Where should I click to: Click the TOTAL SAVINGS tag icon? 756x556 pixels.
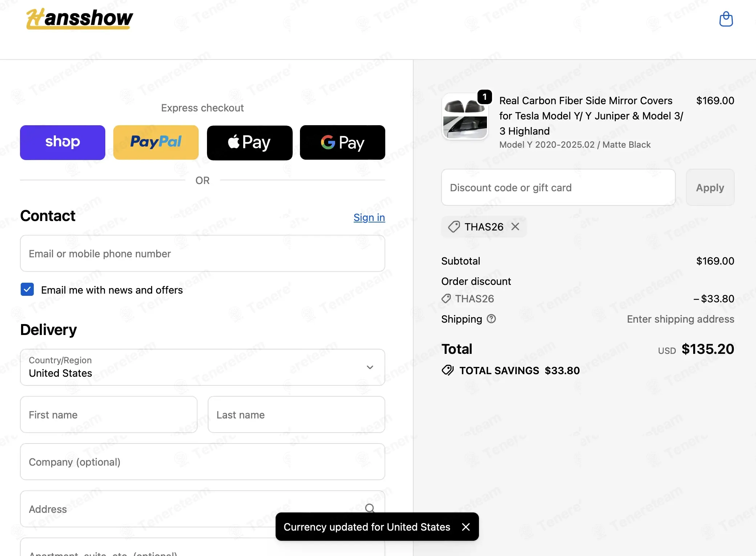[448, 370]
